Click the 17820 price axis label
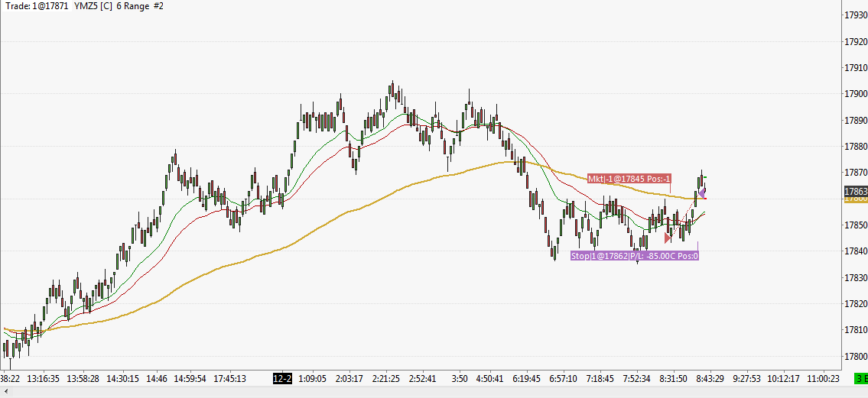The image size is (868, 398). [x=856, y=304]
